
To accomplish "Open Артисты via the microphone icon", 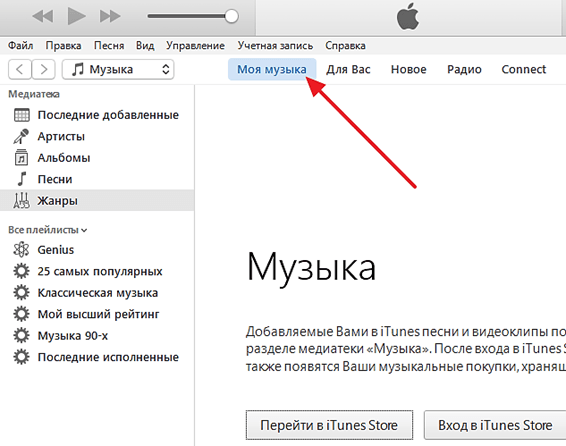I will [21, 136].
